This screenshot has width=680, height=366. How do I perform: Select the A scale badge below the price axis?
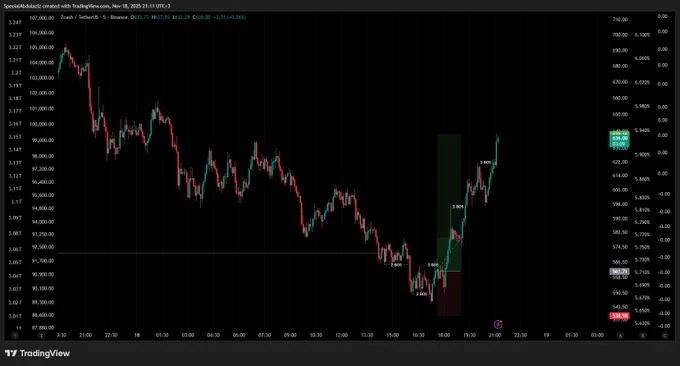620,335
